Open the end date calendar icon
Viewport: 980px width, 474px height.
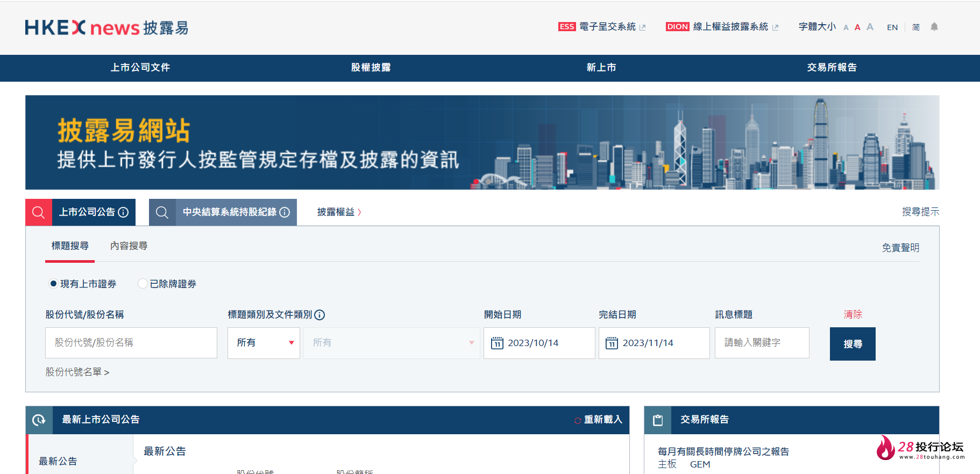pyautogui.click(x=612, y=343)
